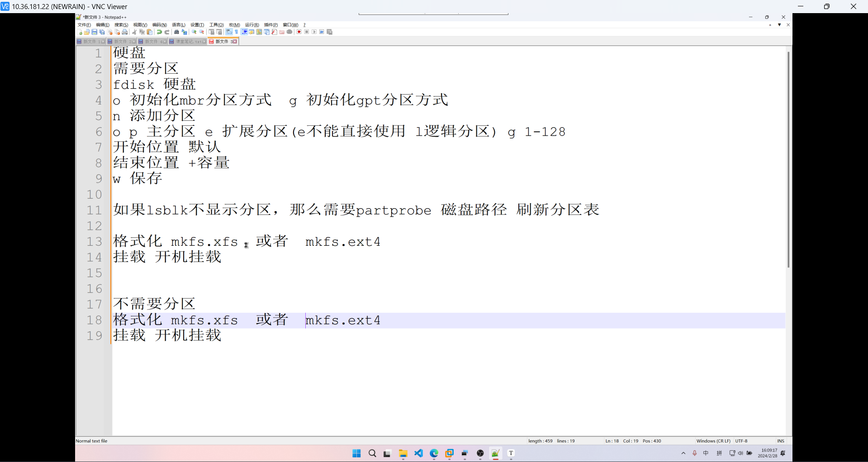868x462 pixels.
Task: Open the 设置(T) menu
Action: pyautogui.click(x=197, y=25)
